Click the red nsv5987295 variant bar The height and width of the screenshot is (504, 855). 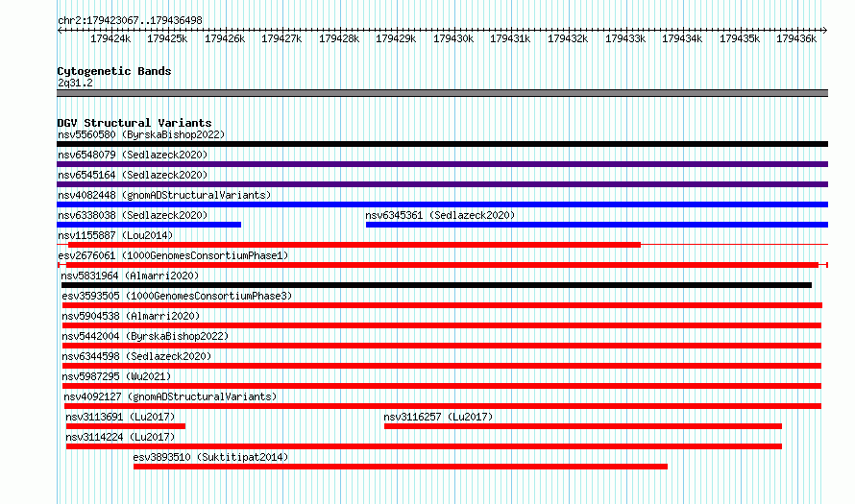click(442, 386)
